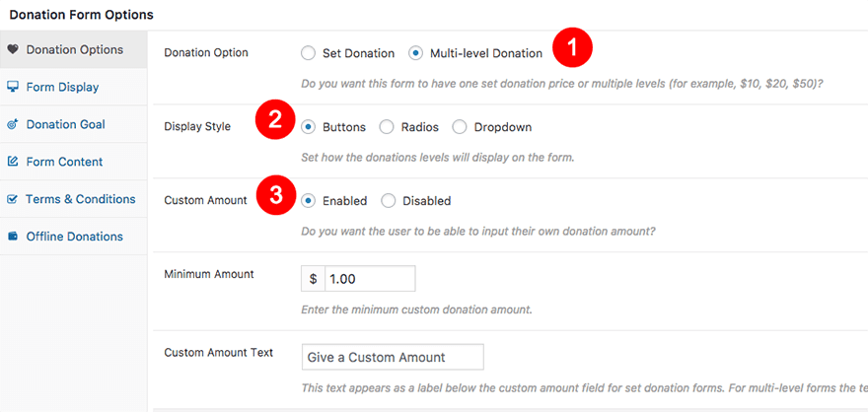Click the wallet icon beside Offline Donations
Screen dimensions: 868x412
(x=12, y=237)
